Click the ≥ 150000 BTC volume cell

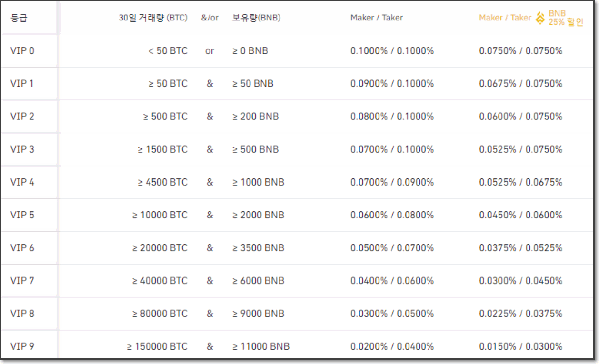tap(157, 346)
